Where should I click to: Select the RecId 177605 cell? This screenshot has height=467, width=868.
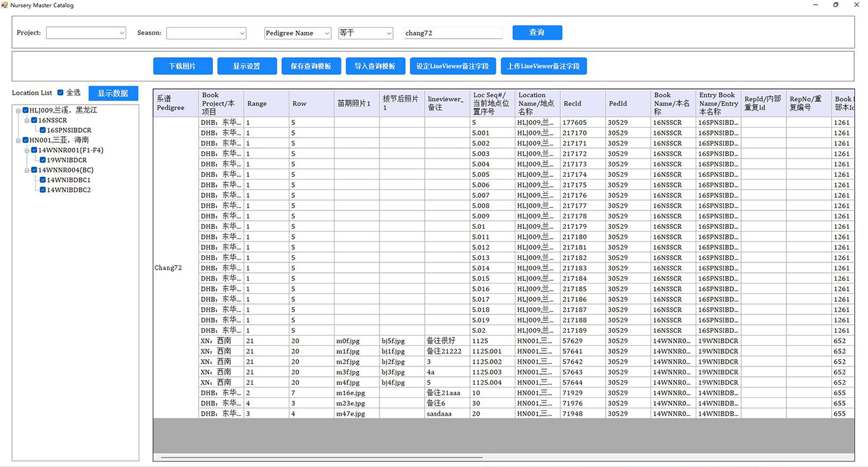[x=583, y=122]
